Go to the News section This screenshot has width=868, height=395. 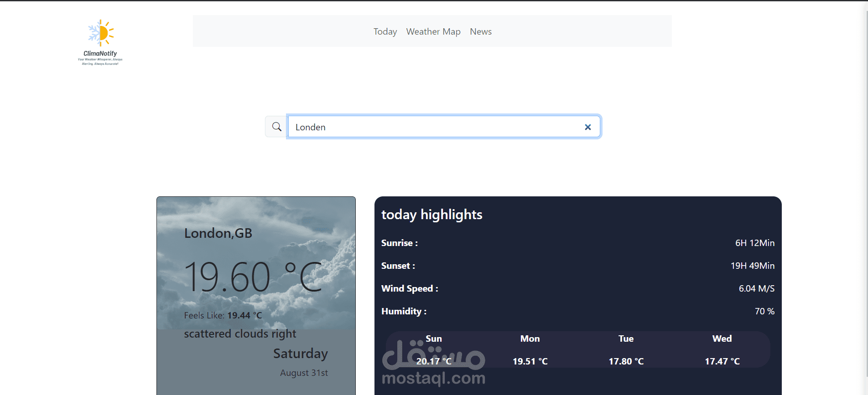point(481,31)
